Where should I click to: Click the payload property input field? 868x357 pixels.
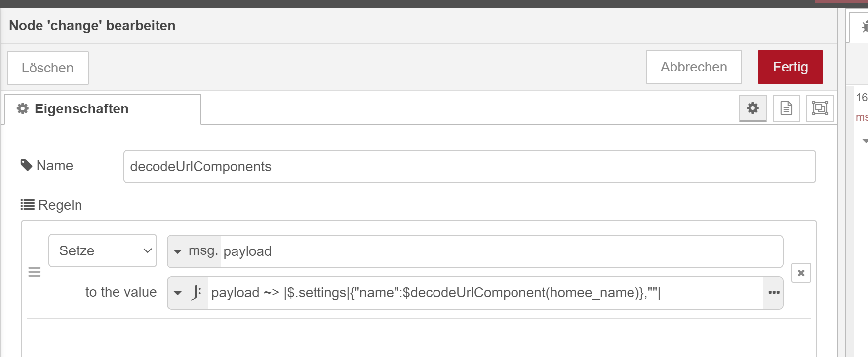pyautogui.click(x=501, y=251)
